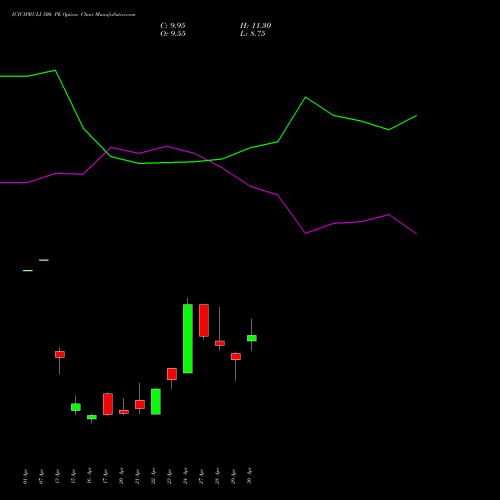500x500 pixels.
Task: Click the green candlestick for 30 Apr
Action: (x=252, y=338)
